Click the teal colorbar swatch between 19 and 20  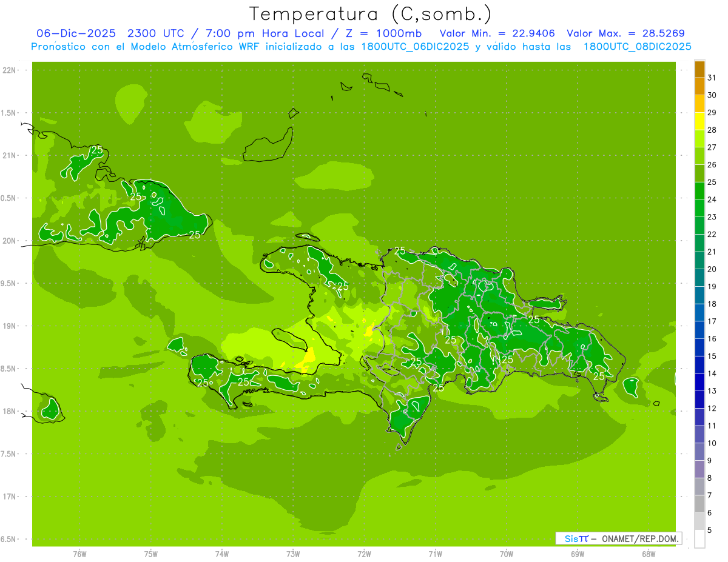(699, 278)
